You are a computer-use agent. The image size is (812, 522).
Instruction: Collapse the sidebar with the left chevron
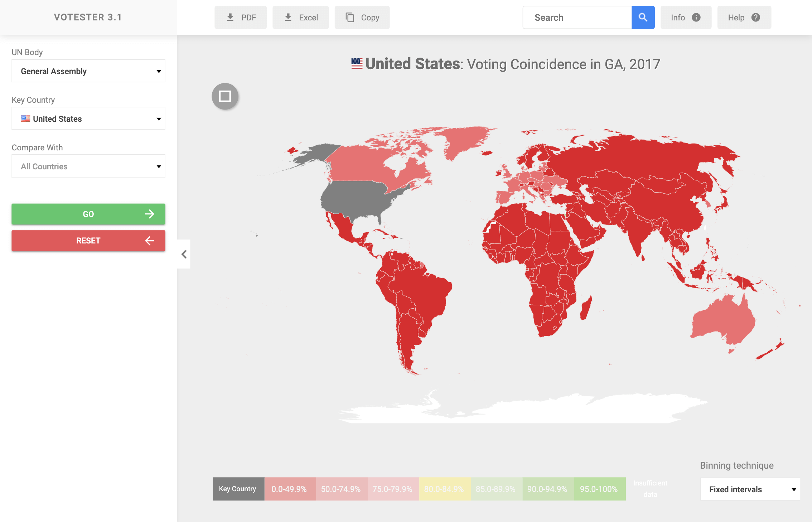click(184, 254)
